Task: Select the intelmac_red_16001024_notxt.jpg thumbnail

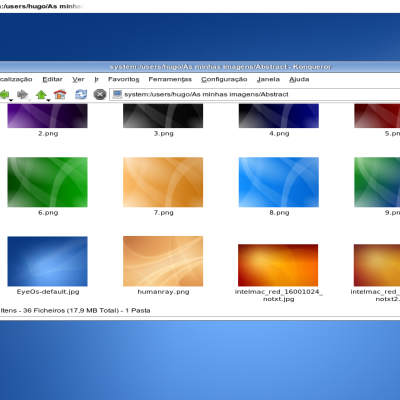Action: tap(278, 265)
